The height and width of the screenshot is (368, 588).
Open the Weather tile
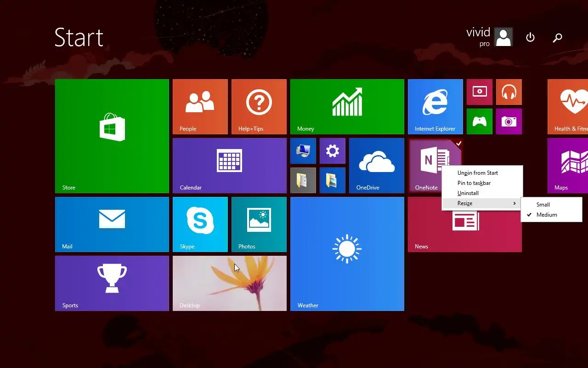[347, 254]
